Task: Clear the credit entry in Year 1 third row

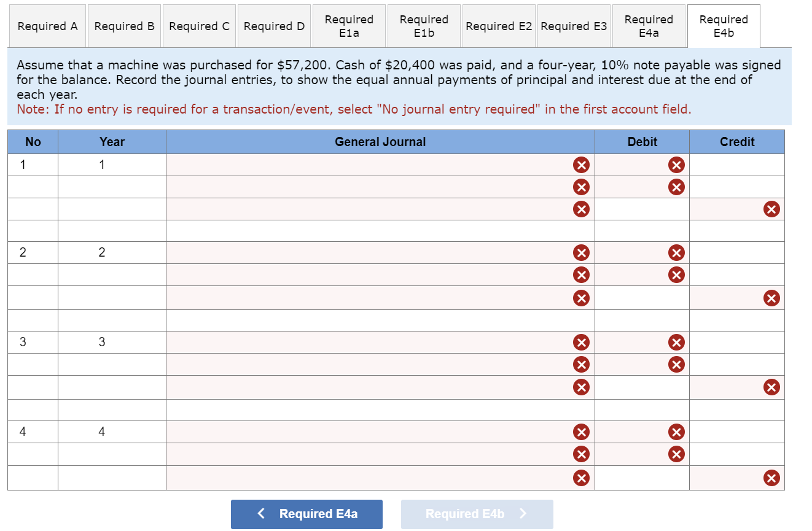Action: click(772, 209)
